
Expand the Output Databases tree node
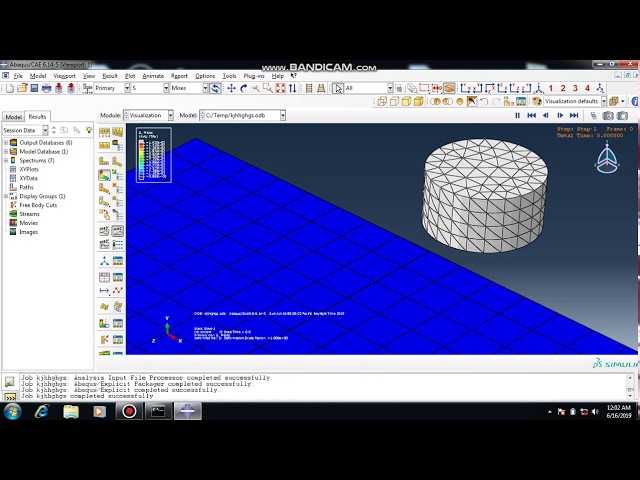click(6, 143)
